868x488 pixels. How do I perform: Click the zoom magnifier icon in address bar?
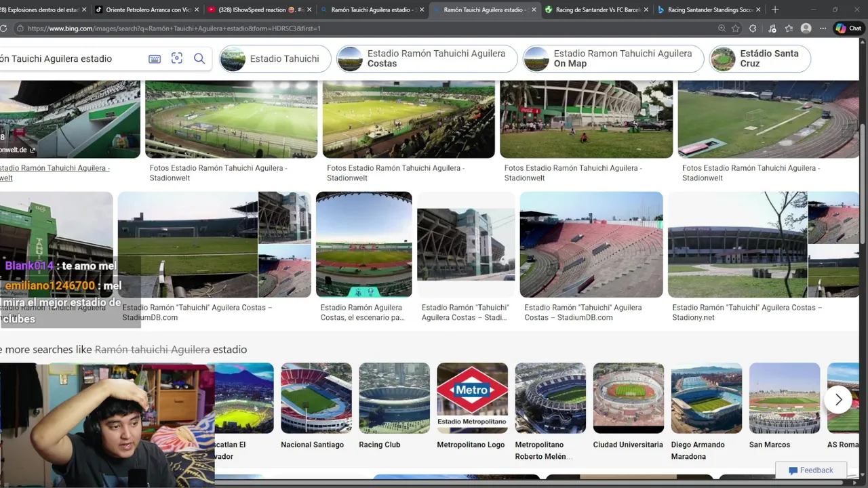pyautogui.click(x=722, y=28)
